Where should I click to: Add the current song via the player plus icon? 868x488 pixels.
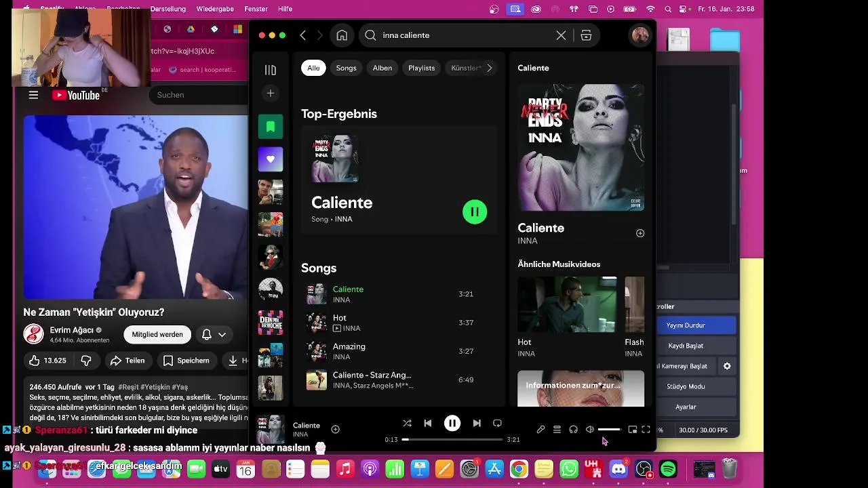coord(335,429)
